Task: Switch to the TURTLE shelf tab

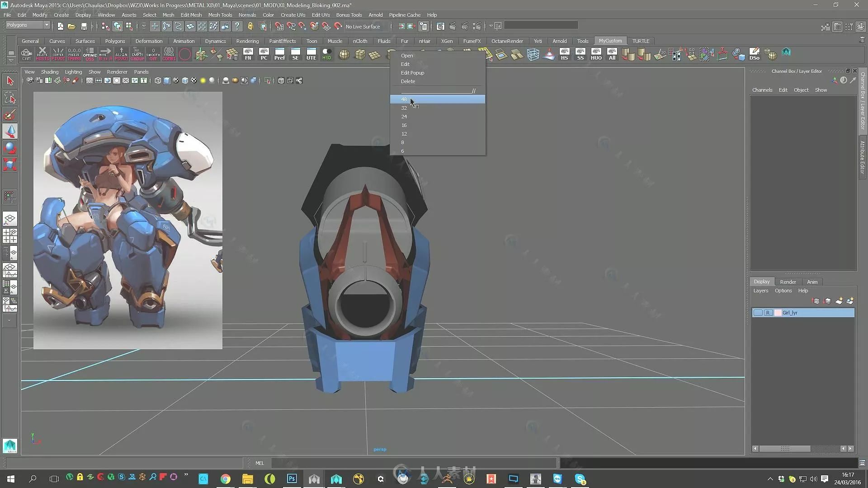Action: pos(641,41)
